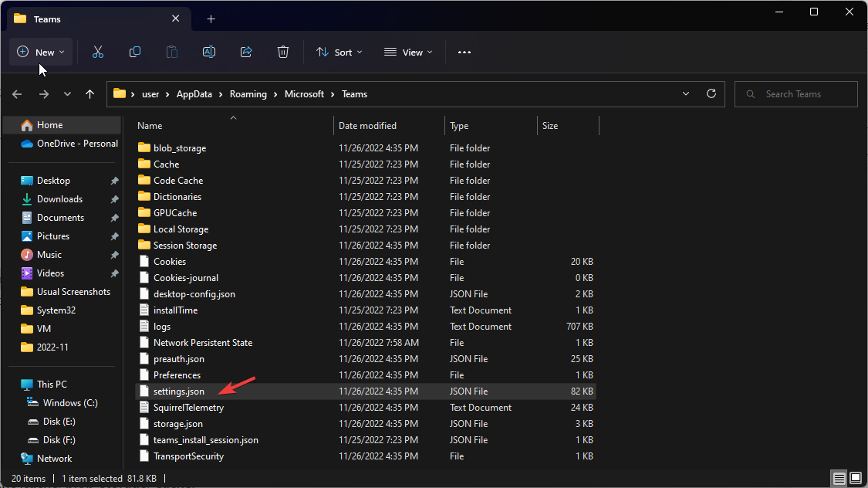This screenshot has height=488, width=868.
Task: Open Documents in navigation pane
Action: (60, 218)
